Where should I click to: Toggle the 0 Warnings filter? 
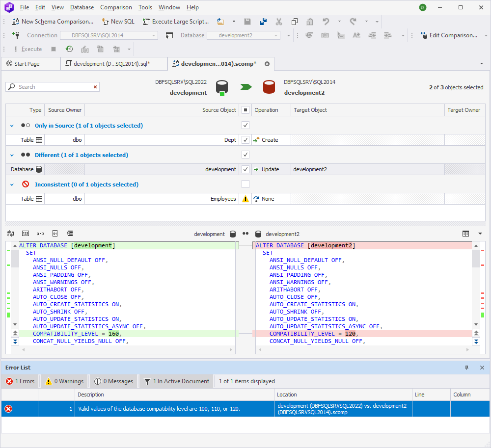coord(65,381)
